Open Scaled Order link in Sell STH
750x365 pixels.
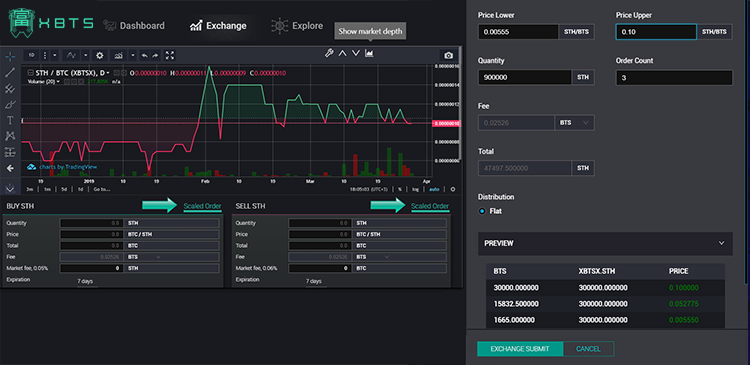tap(430, 206)
